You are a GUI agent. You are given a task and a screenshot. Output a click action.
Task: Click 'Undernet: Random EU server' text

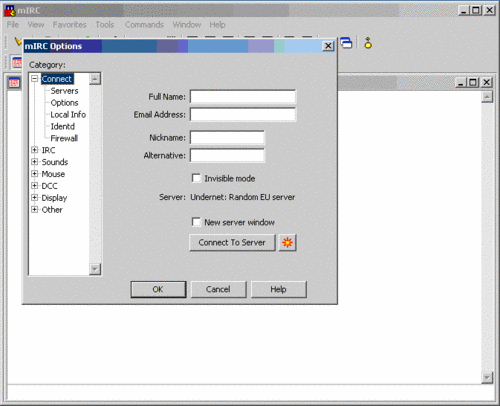pyautogui.click(x=243, y=197)
